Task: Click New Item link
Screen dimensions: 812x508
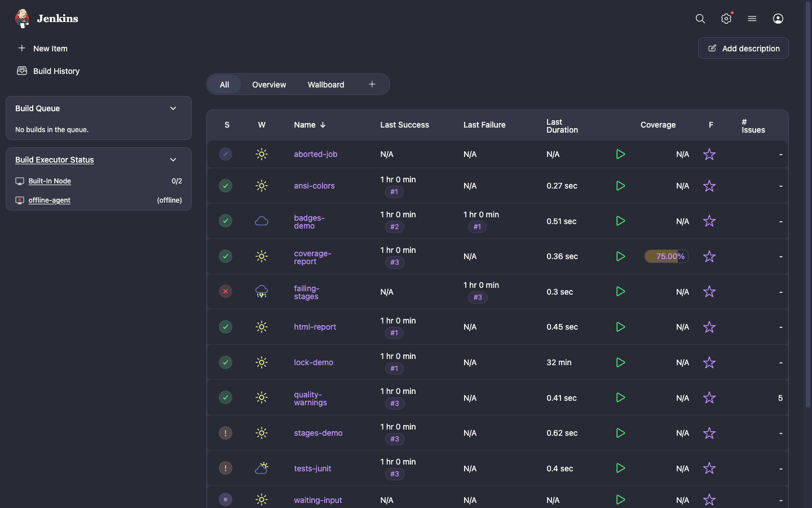Action: [x=50, y=49]
